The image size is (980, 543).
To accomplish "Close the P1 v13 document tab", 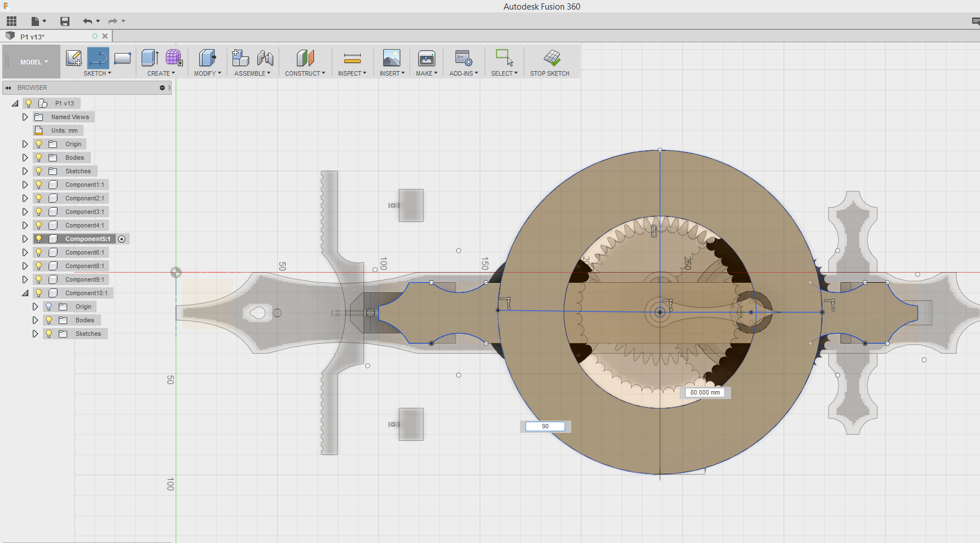I will click(x=105, y=36).
